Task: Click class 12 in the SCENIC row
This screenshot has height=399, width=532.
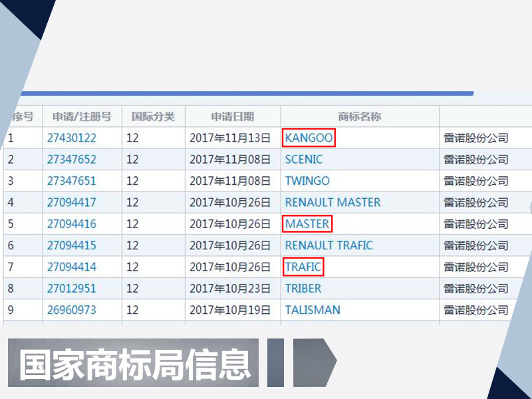Action: click(132, 159)
